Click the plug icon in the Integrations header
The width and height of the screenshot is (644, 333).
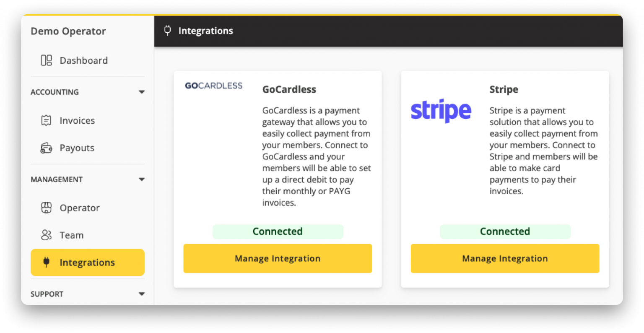(167, 30)
